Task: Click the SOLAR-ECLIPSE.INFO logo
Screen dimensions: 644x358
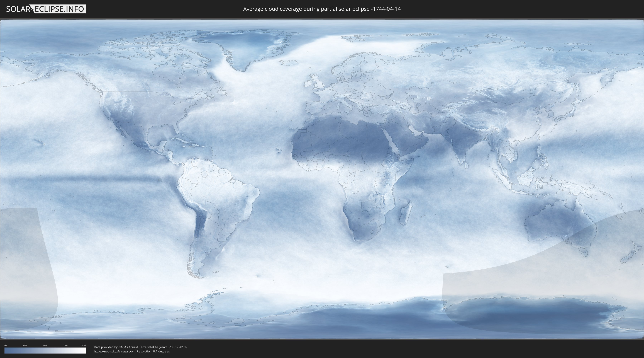Action: click(45, 9)
